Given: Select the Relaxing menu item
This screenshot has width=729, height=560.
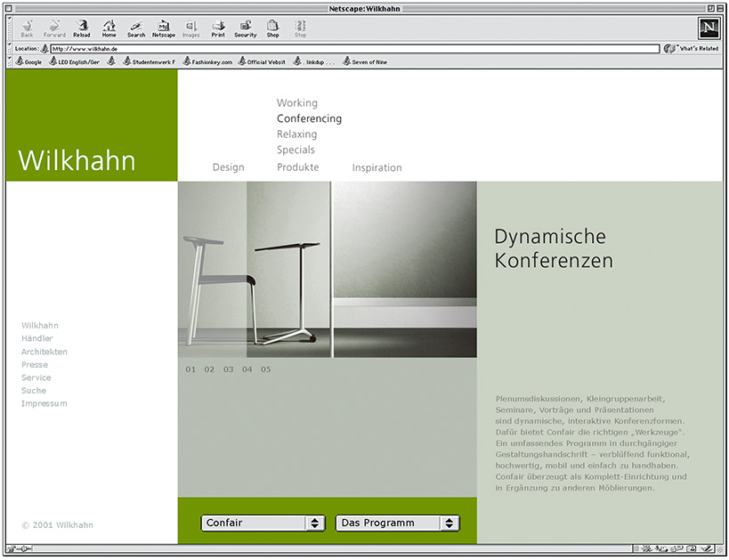Looking at the screenshot, I should pos(296,134).
